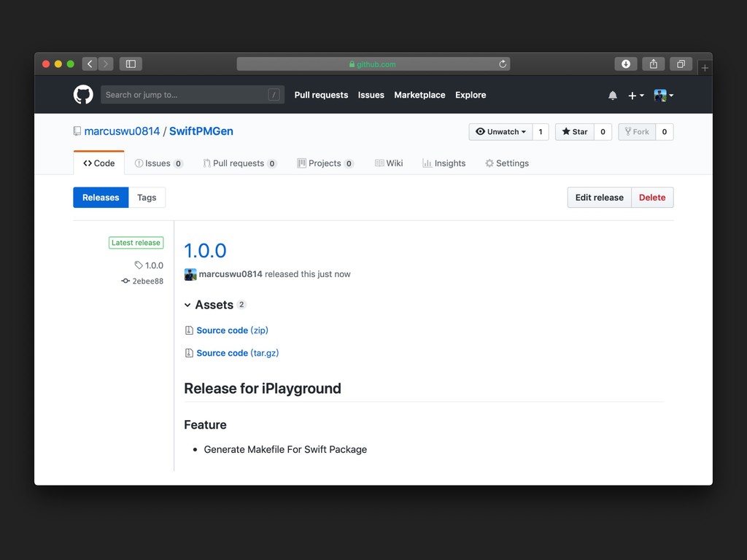Viewport: 747px width, 560px height.
Task: Switch to the Issues tab
Action: click(158, 163)
